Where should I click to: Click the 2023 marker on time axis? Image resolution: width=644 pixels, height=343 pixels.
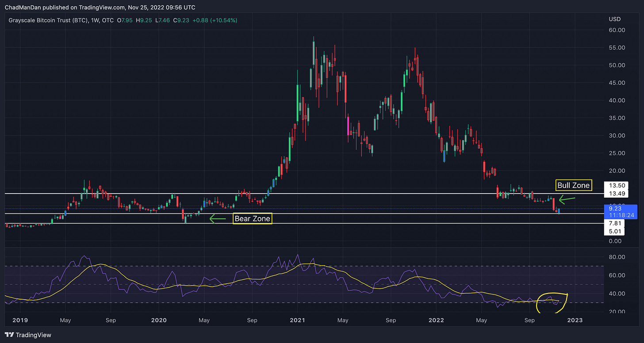point(574,319)
